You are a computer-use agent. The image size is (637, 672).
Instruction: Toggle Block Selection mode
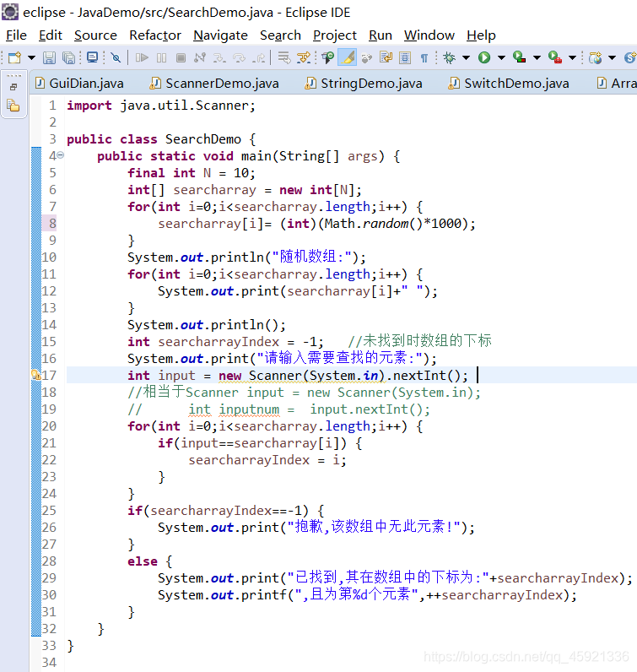[405, 57]
